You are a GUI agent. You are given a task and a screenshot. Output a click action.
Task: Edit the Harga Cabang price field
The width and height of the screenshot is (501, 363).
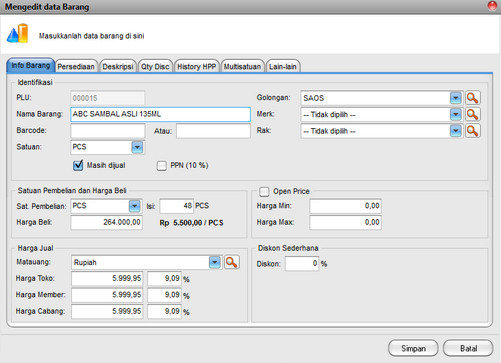[107, 311]
